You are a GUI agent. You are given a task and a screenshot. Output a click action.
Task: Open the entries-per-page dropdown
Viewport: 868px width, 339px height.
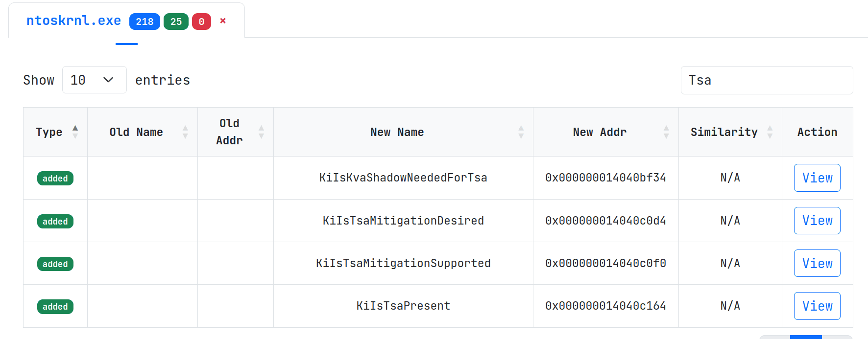coord(94,80)
